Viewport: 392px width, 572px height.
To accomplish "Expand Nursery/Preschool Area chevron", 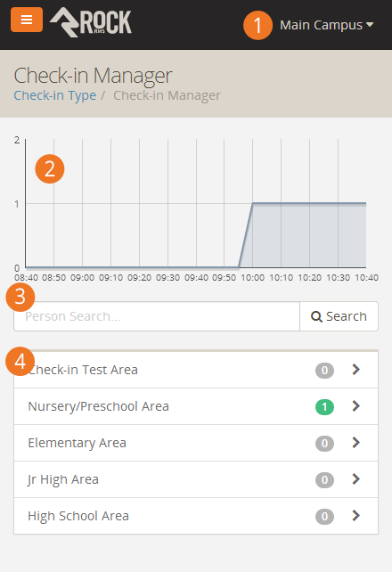I will (356, 406).
